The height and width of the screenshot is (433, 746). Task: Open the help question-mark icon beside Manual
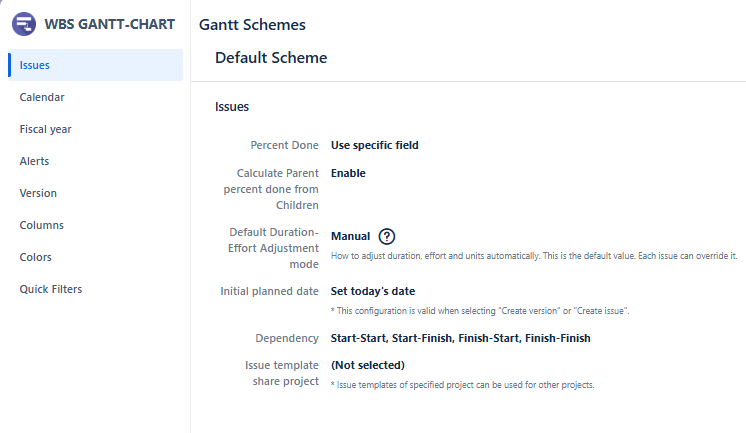[386, 236]
